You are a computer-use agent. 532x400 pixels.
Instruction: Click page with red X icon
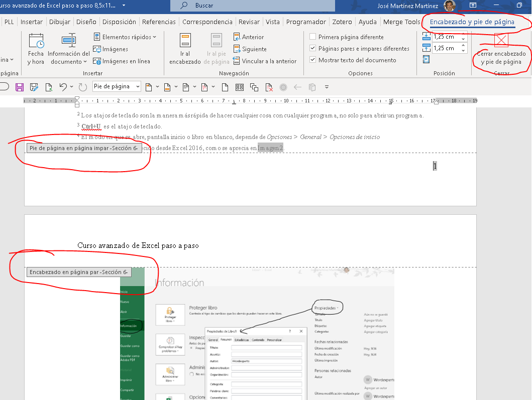269,87
